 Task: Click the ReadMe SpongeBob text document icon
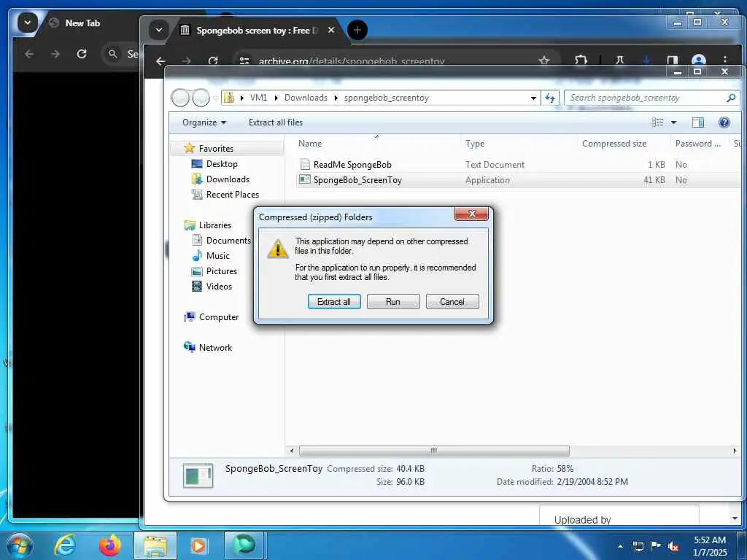coord(305,165)
